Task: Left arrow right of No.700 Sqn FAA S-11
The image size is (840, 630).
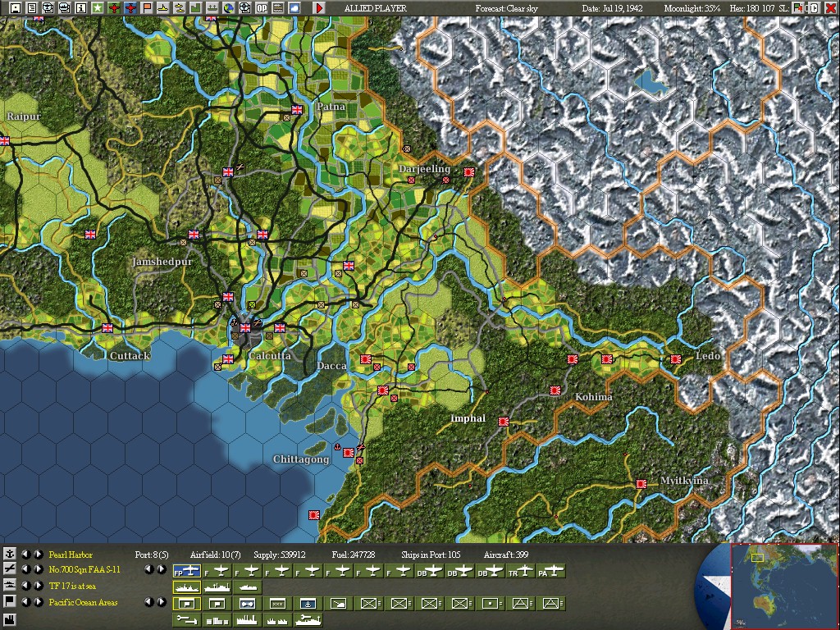Action: click(149, 569)
